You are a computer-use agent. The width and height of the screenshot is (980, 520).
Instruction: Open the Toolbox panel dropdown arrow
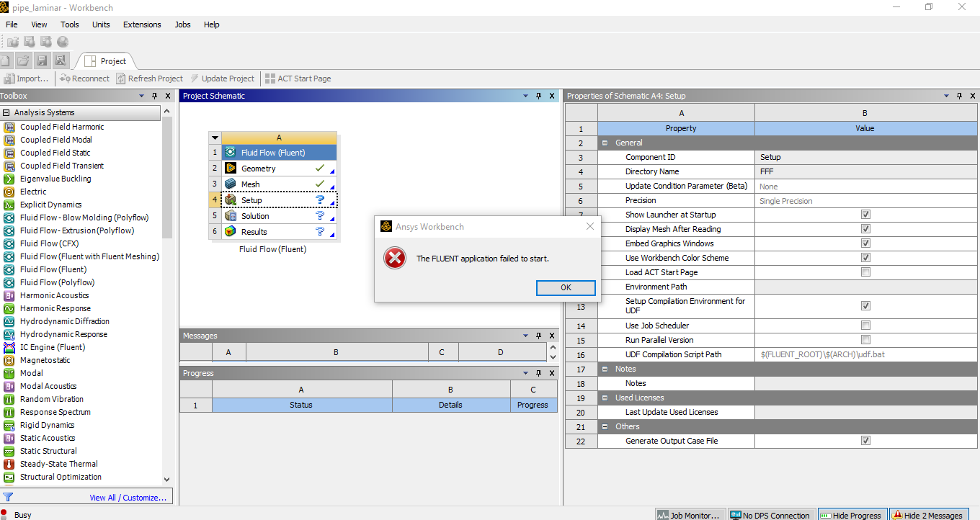click(141, 96)
